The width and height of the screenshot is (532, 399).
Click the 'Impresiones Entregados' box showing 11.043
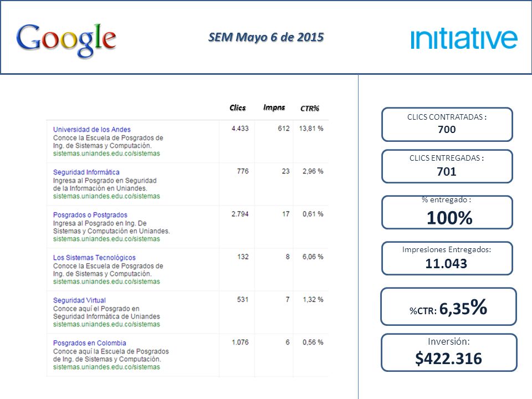[447, 258]
